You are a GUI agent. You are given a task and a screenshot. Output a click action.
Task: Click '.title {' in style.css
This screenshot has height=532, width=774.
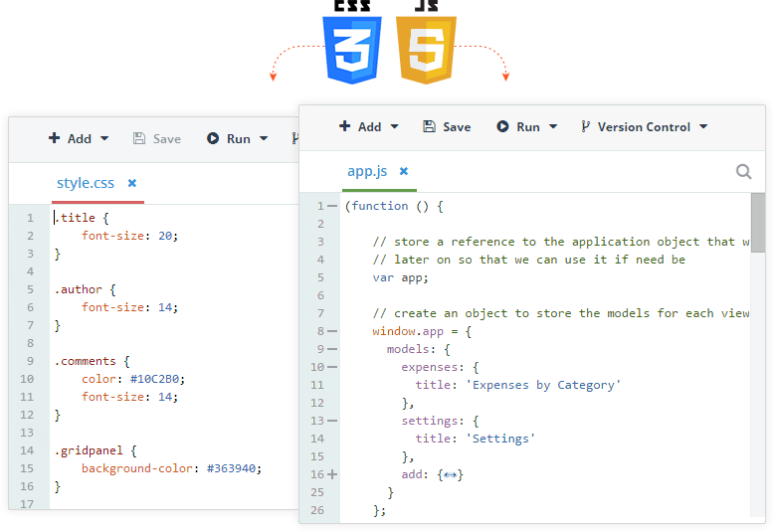pos(82,218)
